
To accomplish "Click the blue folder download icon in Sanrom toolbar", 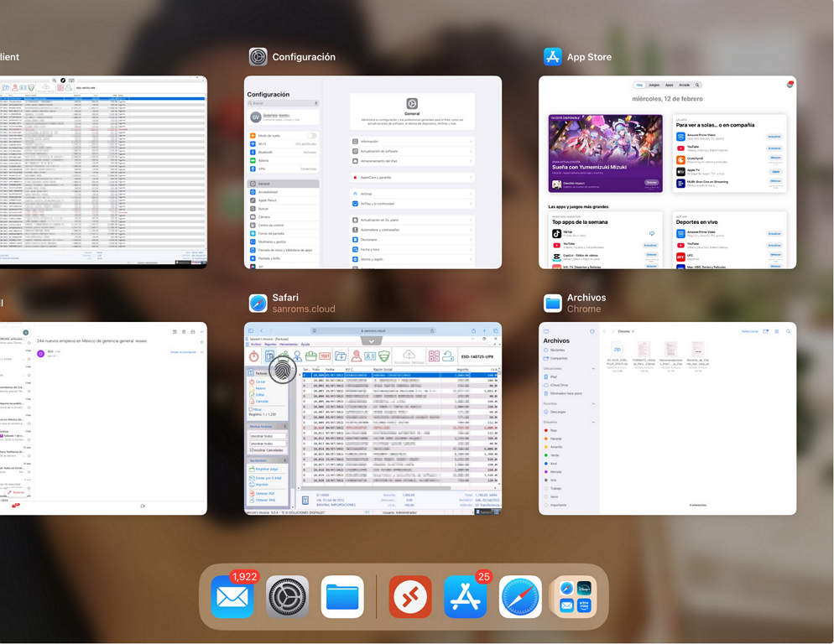I will point(341,356).
